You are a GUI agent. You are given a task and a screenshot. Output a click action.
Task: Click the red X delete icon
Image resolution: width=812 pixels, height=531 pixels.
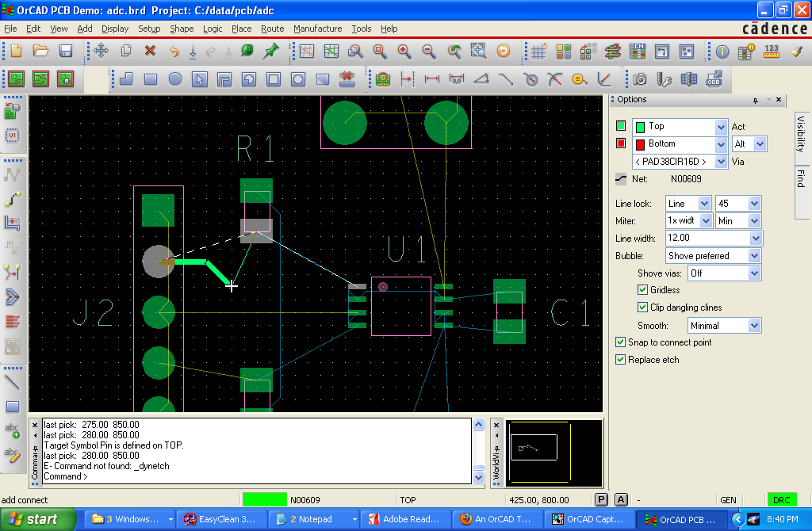click(x=150, y=51)
